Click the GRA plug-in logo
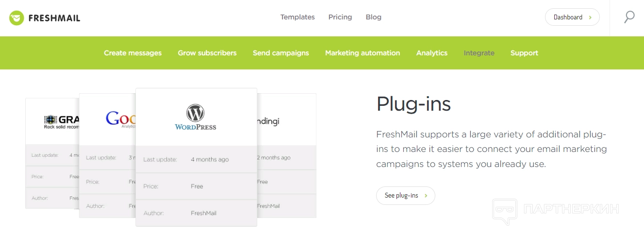 tap(62, 122)
